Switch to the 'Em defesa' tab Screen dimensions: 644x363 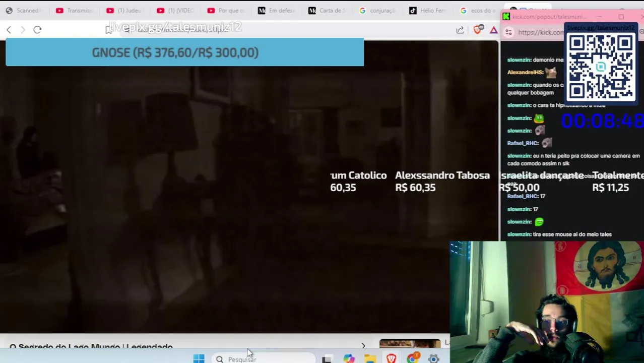pos(277,11)
